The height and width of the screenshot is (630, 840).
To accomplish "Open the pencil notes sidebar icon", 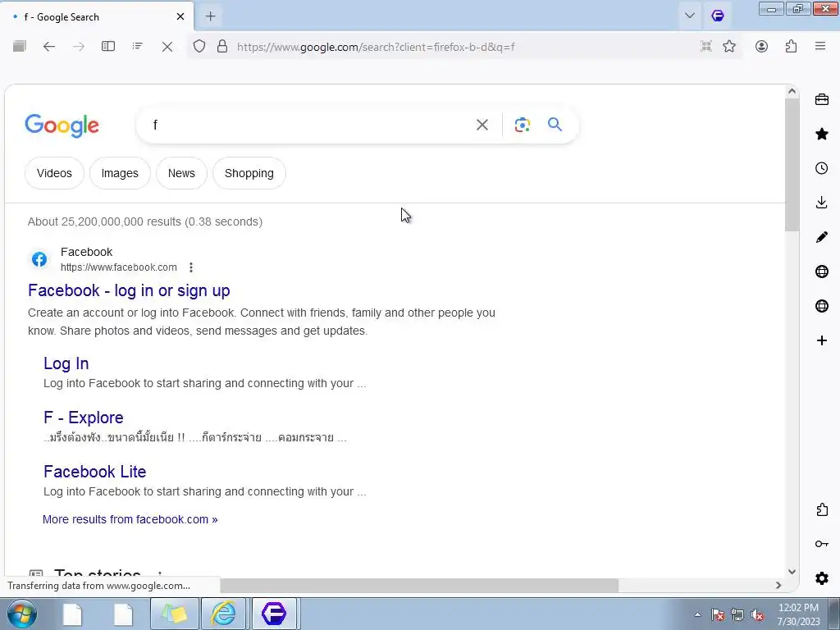I will coord(822,237).
